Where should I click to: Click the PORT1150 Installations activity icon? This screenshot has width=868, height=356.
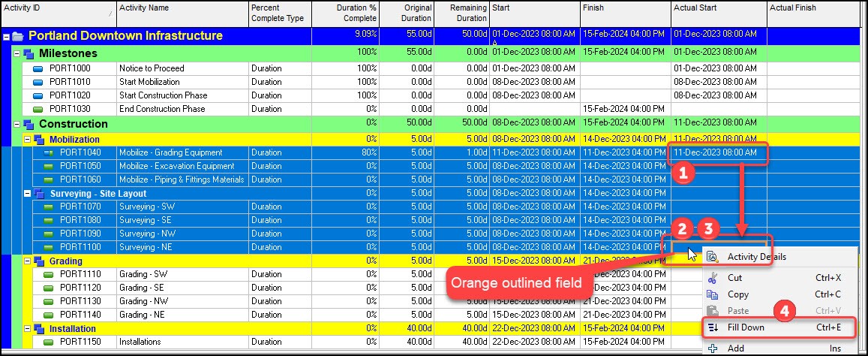click(x=50, y=342)
